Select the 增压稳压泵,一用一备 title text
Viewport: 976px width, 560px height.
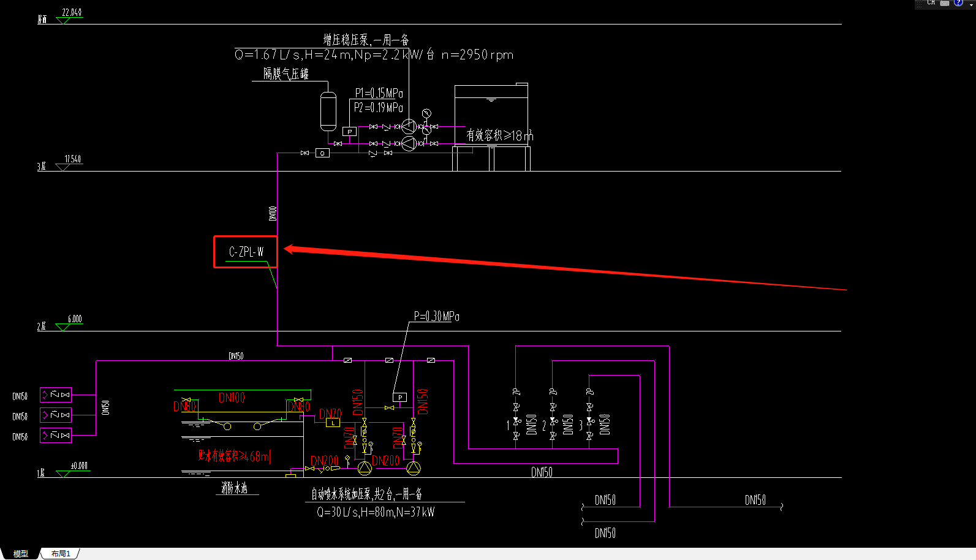click(x=366, y=40)
